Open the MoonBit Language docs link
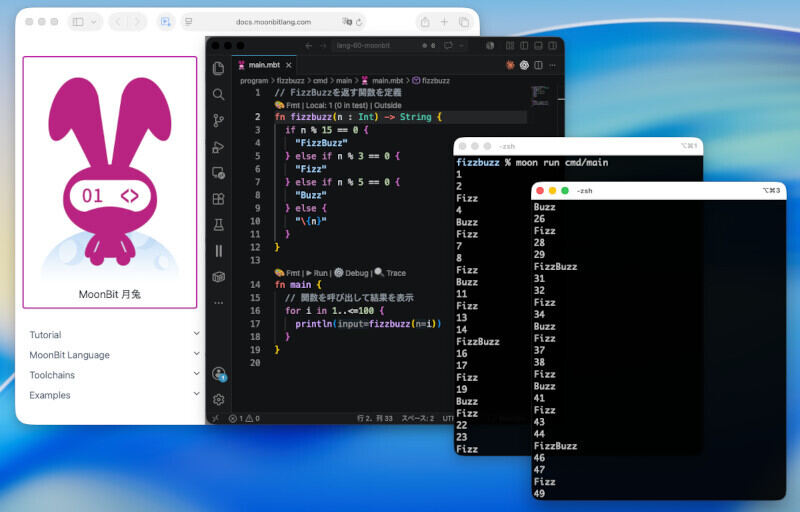 pyautogui.click(x=69, y=355)
